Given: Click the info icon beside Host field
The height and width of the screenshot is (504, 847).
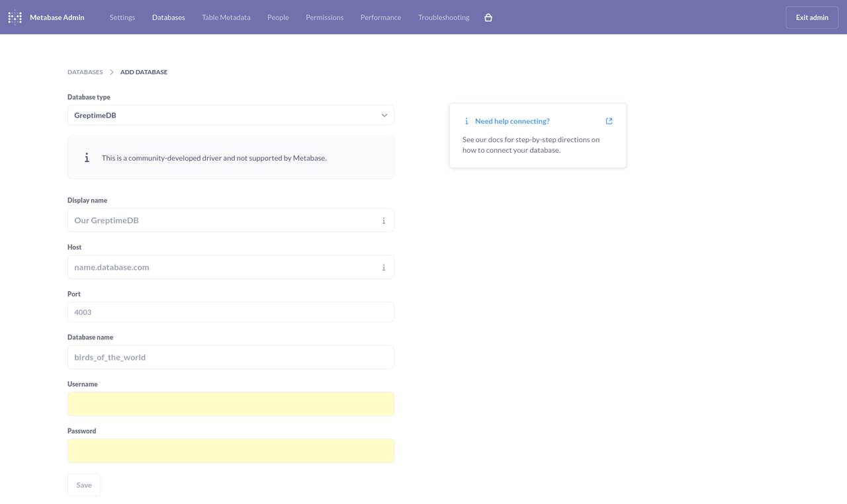Looking at the screenshot, I should (x=384, y=267).
